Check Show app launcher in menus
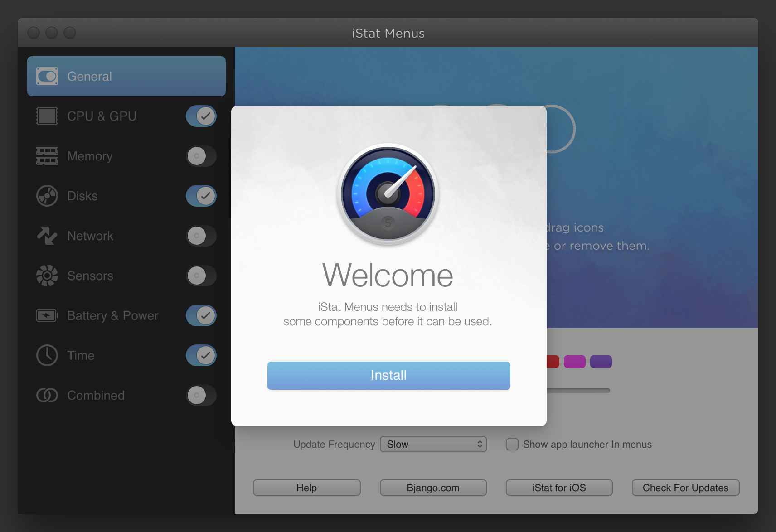This screenshot has height=532, width=776. click(512, 444)
